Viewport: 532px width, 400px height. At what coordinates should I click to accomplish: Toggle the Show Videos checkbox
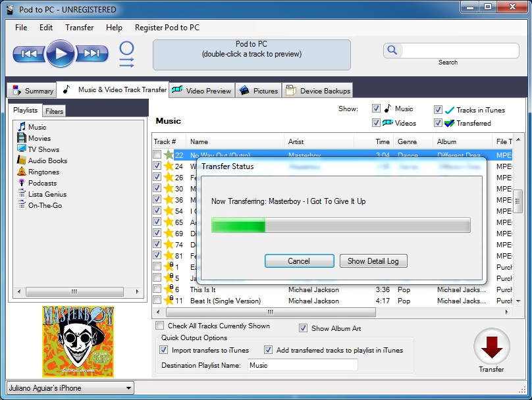(x=376, y=123)
